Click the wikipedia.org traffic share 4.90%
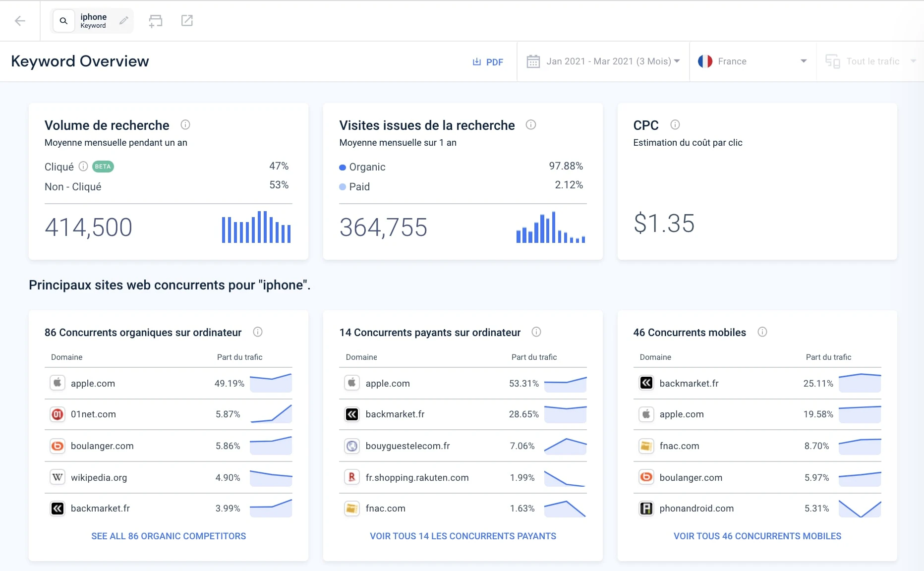The width and height of the screenshot is (924, 571). click(x=228, y=478)
